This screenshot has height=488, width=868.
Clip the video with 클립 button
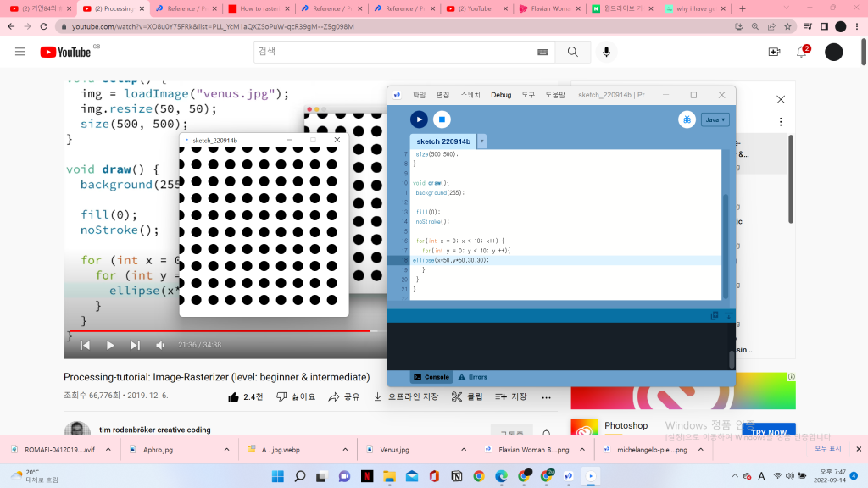point(467,397)
